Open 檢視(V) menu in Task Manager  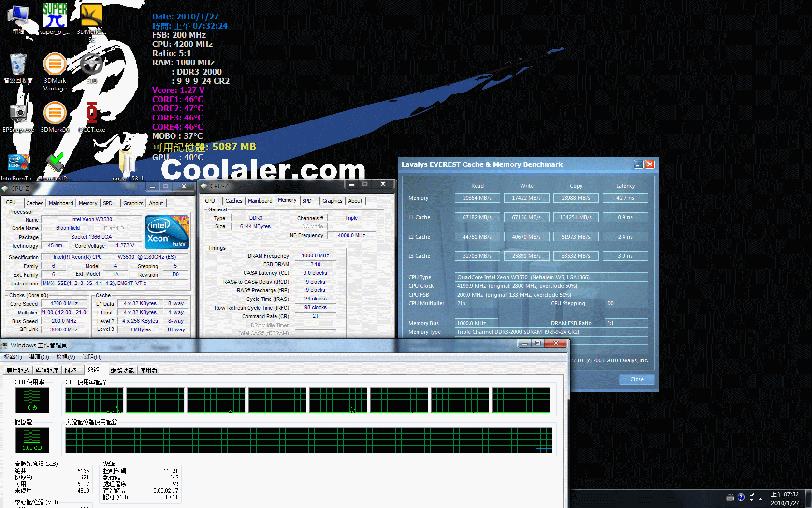66,357
